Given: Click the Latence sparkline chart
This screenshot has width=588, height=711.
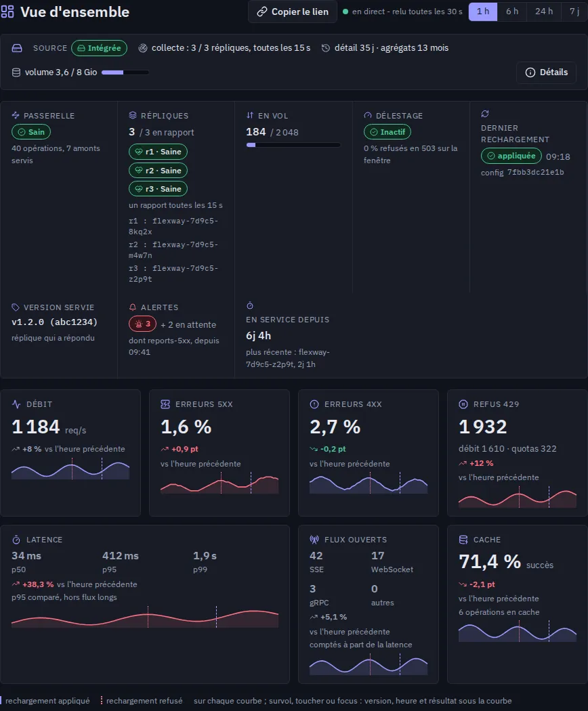Looking at the screenshot, I should (145, 617).
